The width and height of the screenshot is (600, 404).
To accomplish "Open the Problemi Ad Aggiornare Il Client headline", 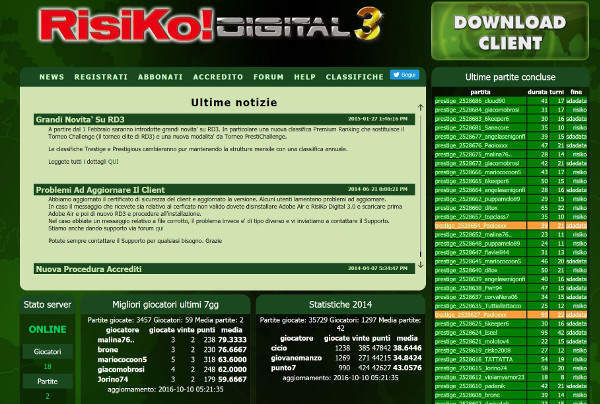I will click(100, 190).
